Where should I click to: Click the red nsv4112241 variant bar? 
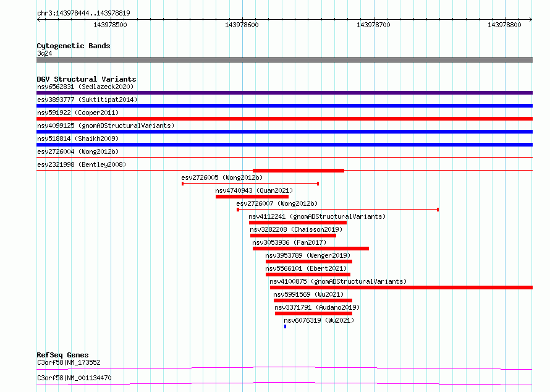[298, 223]
